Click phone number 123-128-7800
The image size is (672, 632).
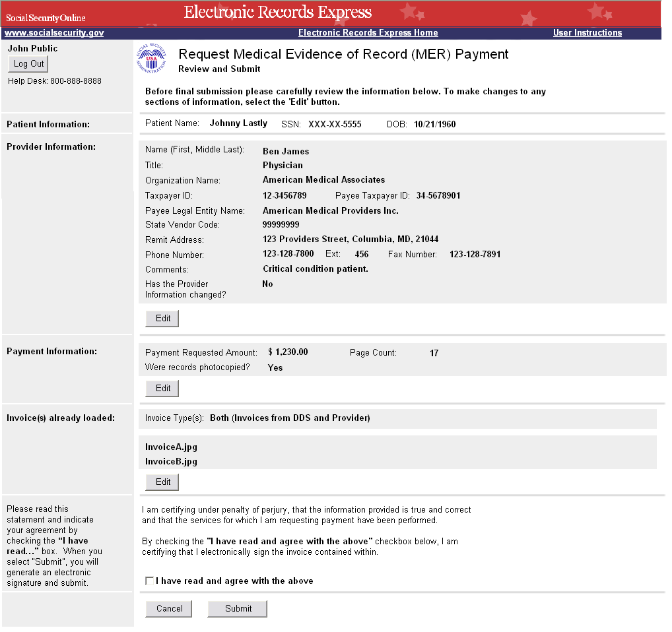[x=288, y=254]
